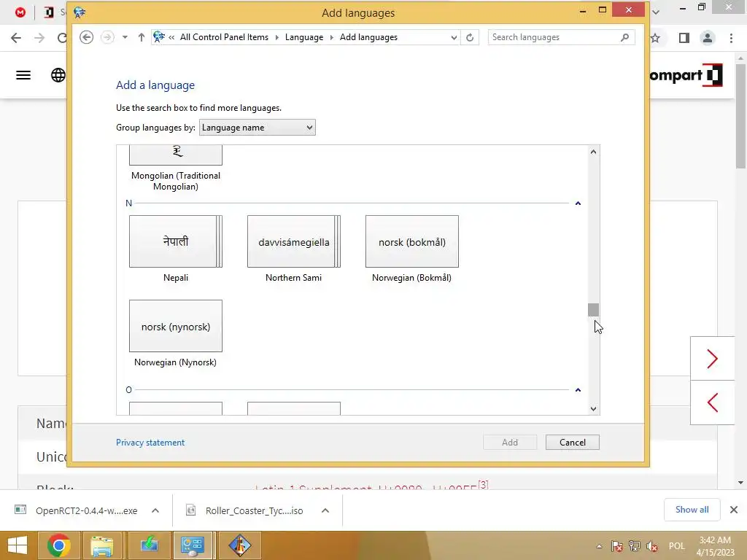Open Chrome three-dot menu
Screen dimensions: 747x560
(731, 38)
